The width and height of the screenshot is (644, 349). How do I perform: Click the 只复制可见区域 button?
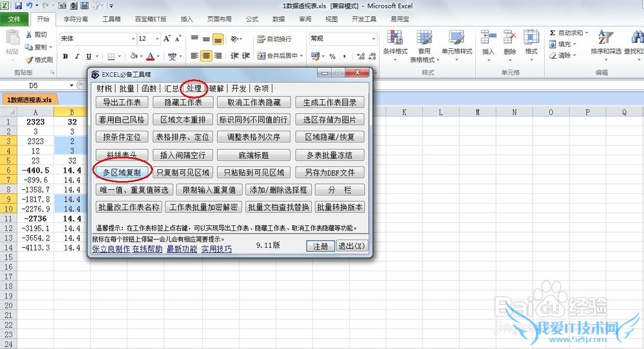pos(183,173)
